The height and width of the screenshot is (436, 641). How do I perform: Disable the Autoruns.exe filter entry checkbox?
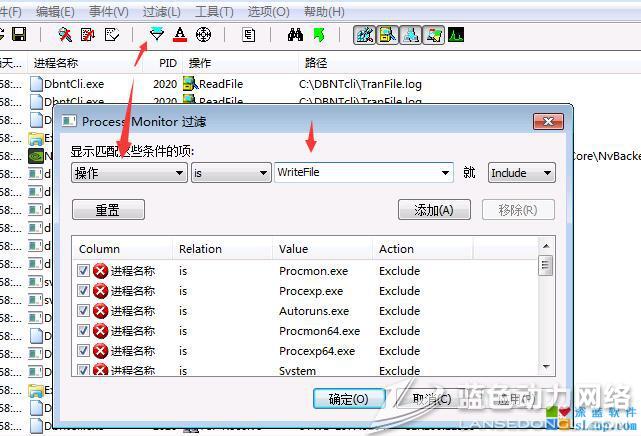(84, 311)
